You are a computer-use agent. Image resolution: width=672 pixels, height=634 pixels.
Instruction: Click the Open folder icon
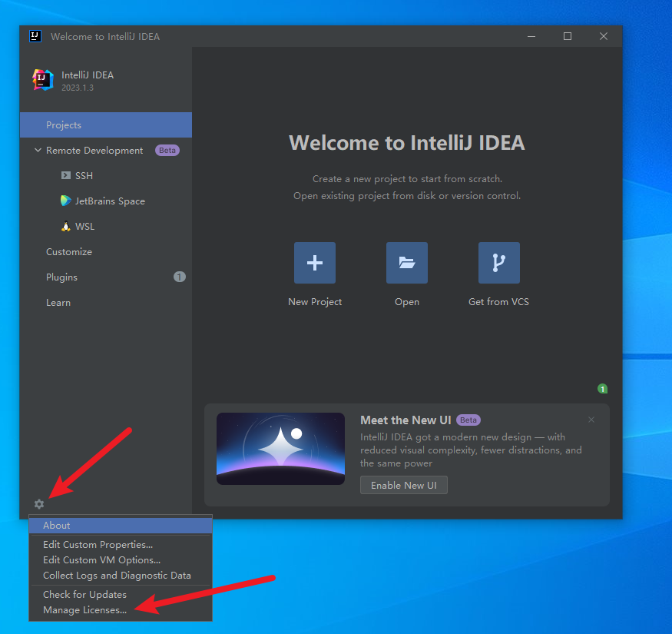pos(407,263)
